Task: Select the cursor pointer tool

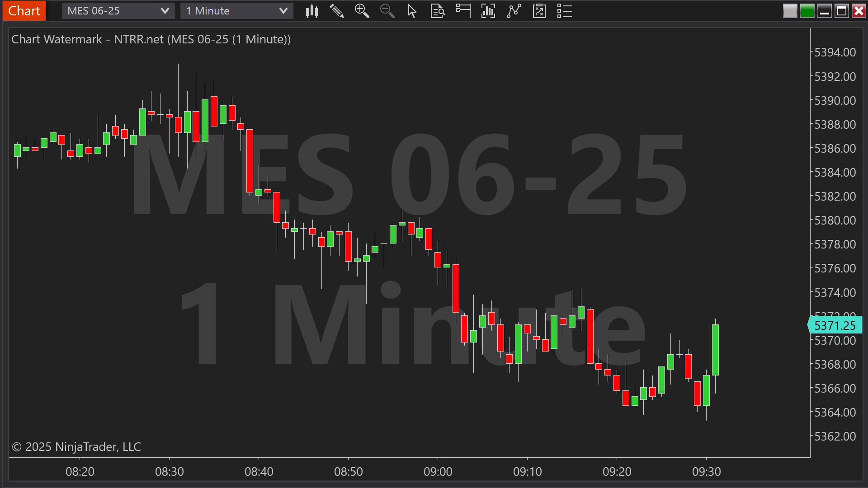Action: (412, 11)
